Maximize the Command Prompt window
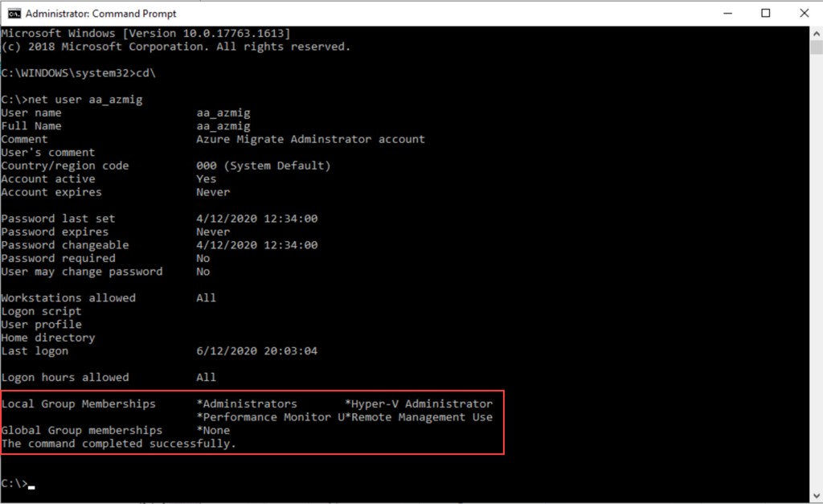Viewport: 823px width, 504px height. point(765,14)
